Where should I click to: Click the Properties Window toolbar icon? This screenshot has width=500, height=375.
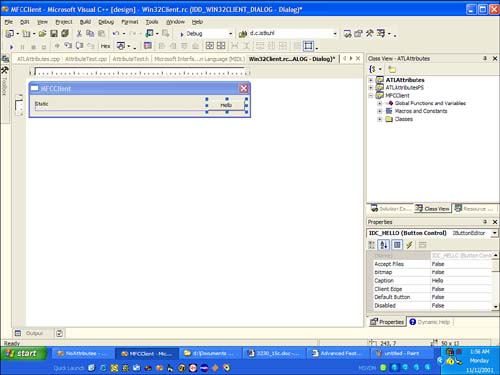[x=358, y=34]
